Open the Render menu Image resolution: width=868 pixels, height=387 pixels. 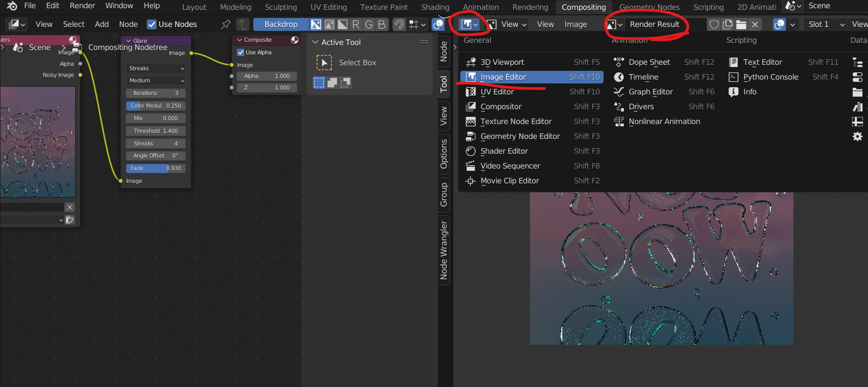82,5
